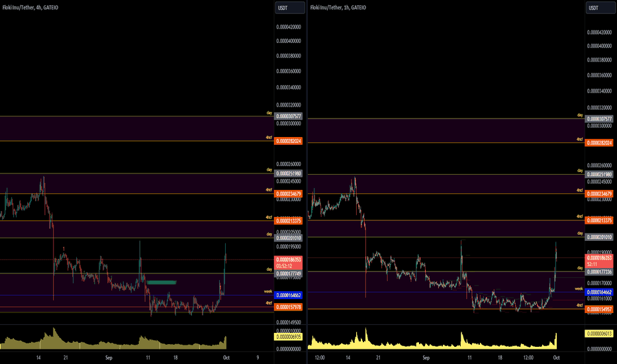Click the 0.0000420000 tick on 4h price axis

pyautogui.click(x=289, y=27)
